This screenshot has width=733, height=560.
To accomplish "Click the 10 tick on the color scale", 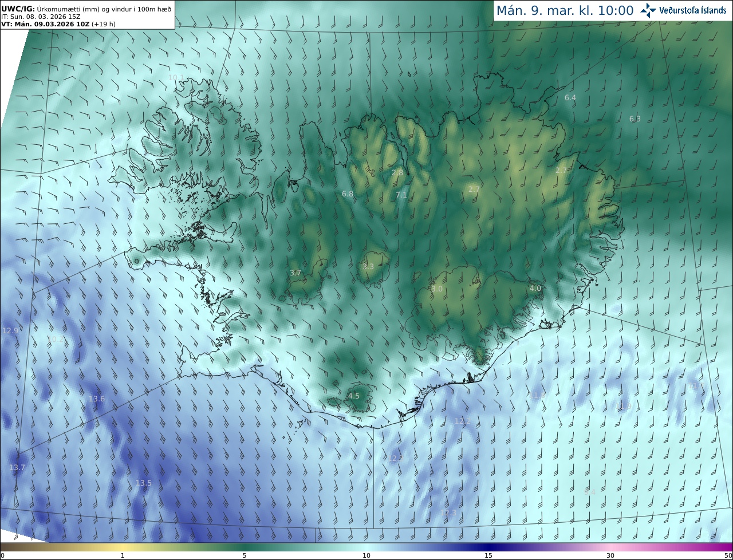I will pos(366,555).
